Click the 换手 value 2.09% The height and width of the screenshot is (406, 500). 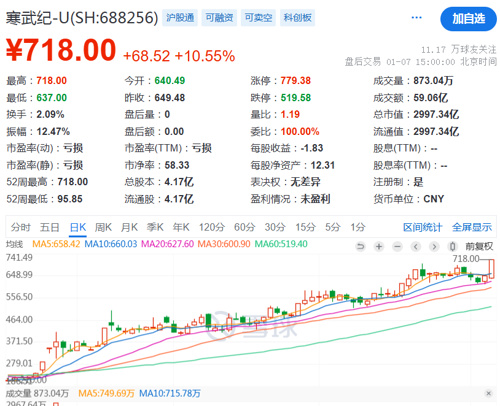[x=50, y=114]
